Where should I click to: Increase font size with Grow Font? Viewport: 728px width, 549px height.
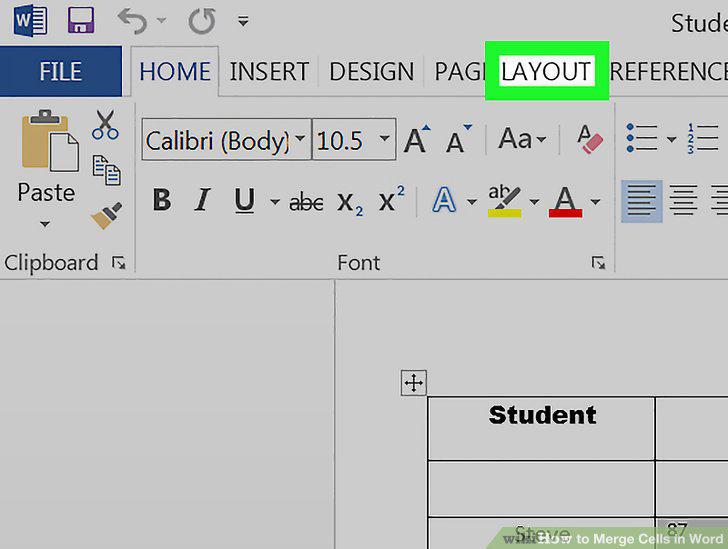click(x=417, y=138)
